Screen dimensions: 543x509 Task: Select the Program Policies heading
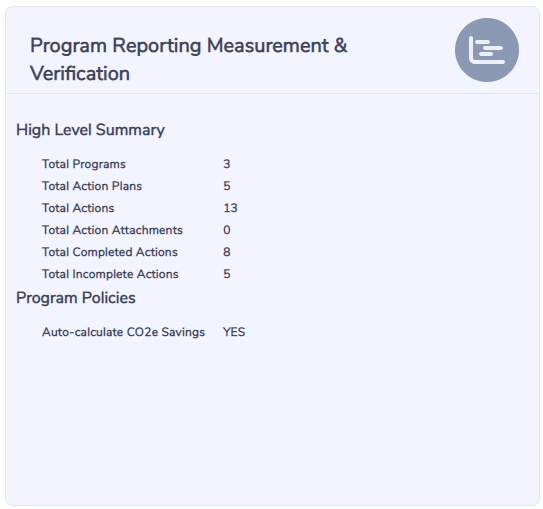[x=76, y=298]
